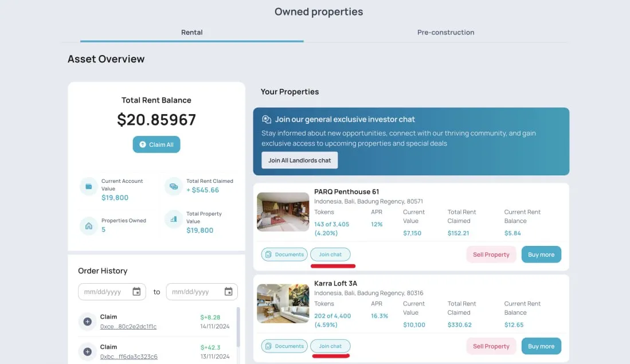
Task: Select the Rental tab
Action: (x=191, y=33)
